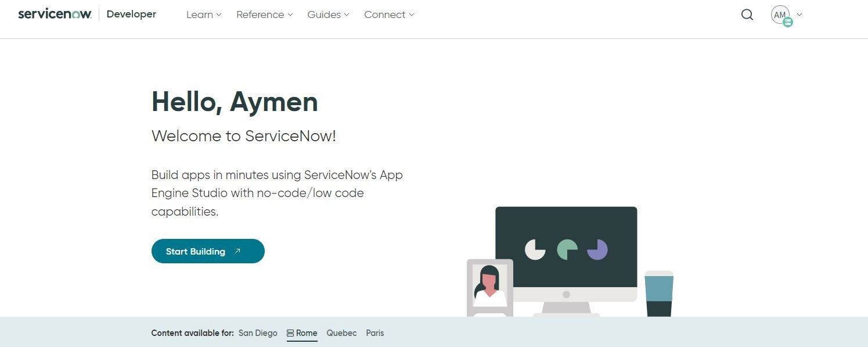This screenshot has width=868, height=347.
Task: Expand the Learn menu
Action: point(204,15)
